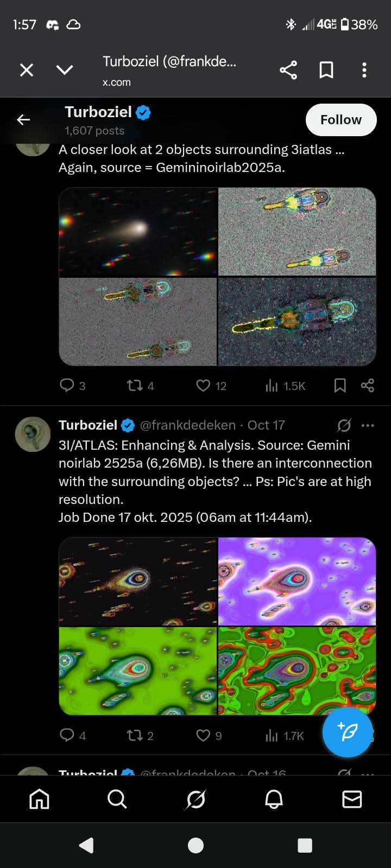Viewport: 391px width, 868px height.
Task: Tap the Grok icon on Oct 17 post
Action: pos(344,425)
